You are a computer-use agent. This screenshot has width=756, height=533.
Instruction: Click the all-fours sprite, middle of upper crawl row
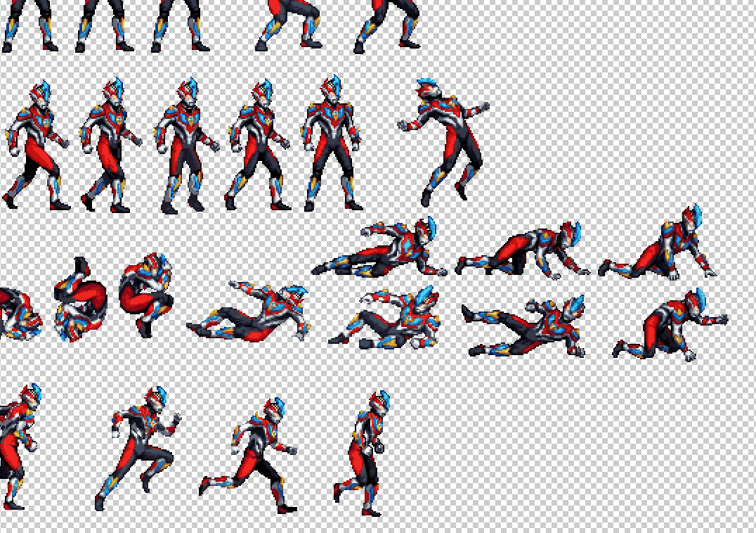522,250
